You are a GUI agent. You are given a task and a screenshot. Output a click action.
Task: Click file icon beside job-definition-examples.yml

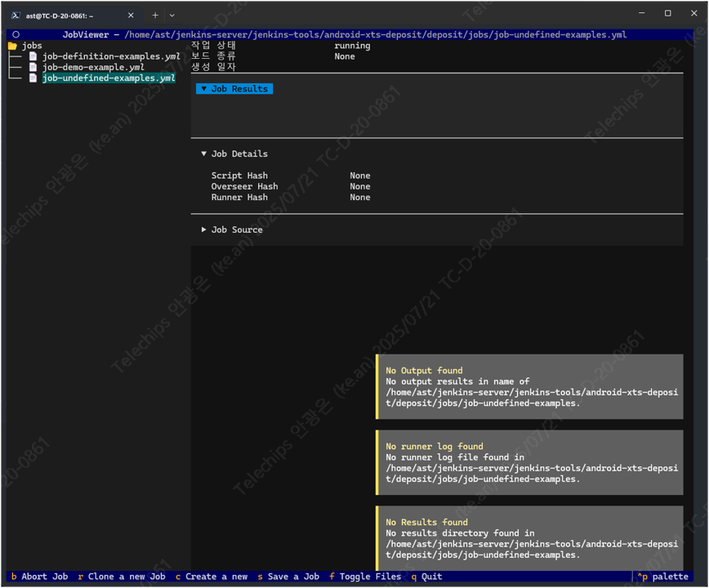click(x=33, y=56)
